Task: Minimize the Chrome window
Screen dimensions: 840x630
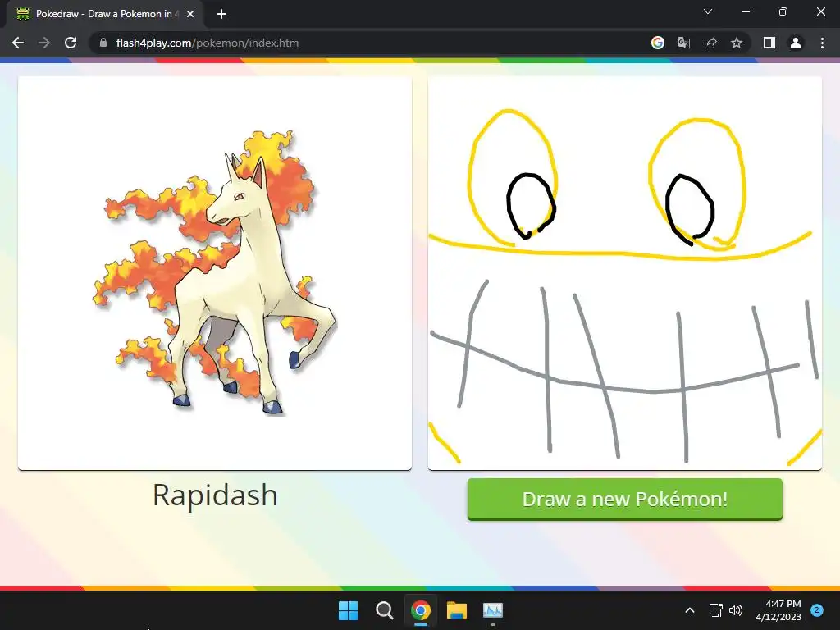Action: (x=746, y=11)
